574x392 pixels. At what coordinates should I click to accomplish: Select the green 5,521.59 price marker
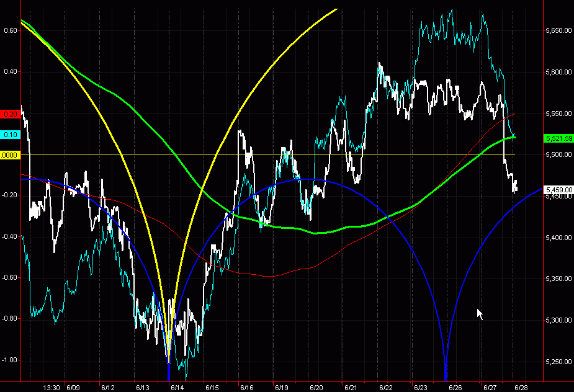tap(558, 138)
